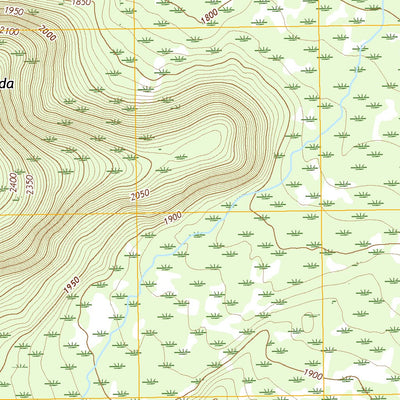Click the 2000 contour elevation label
400x400 pixels.
pos(47,33)
